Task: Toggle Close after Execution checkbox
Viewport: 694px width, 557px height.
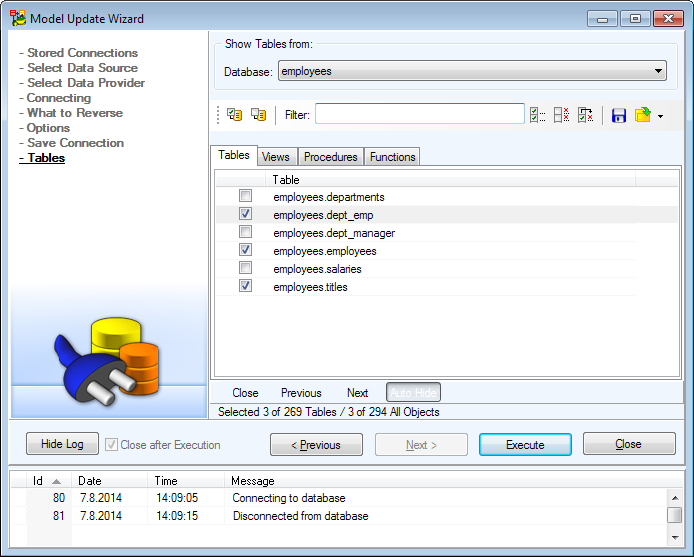Action: (x=112, y=445)
